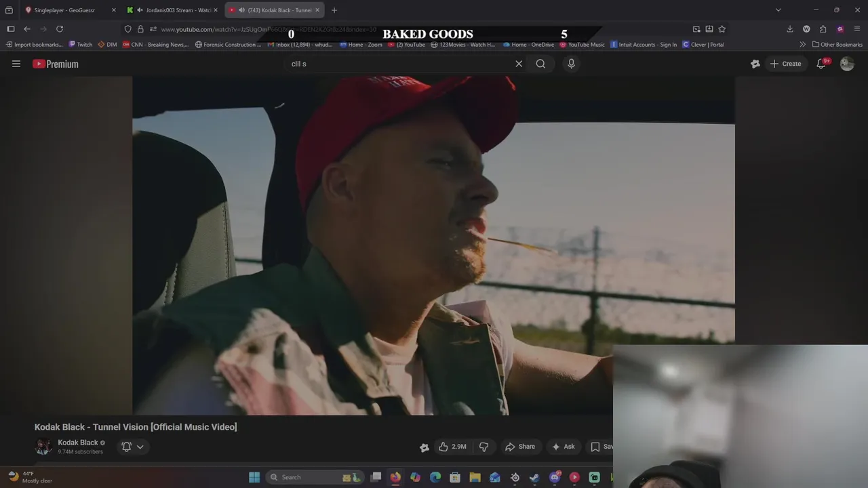Pause the playing video by clicking the player
Viewport: 868px width, 488px height.
(433, 245)
